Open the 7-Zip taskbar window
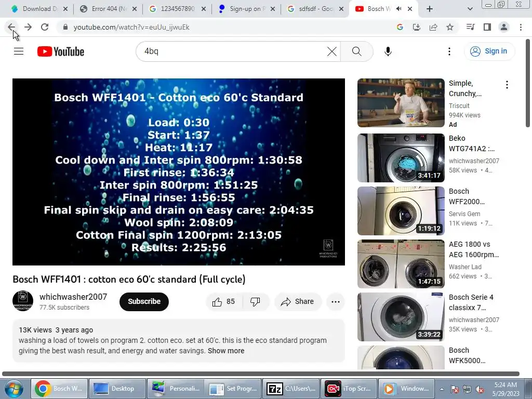 tap(291, 389)
